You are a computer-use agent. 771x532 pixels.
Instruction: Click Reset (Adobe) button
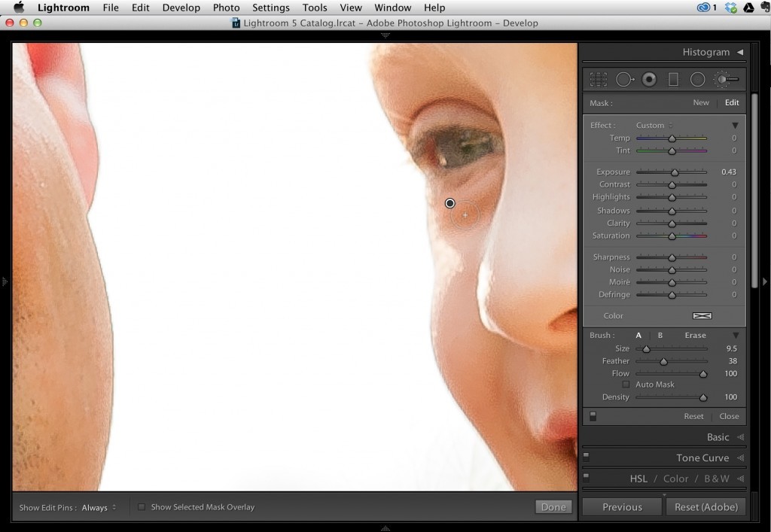pos(706,507)
